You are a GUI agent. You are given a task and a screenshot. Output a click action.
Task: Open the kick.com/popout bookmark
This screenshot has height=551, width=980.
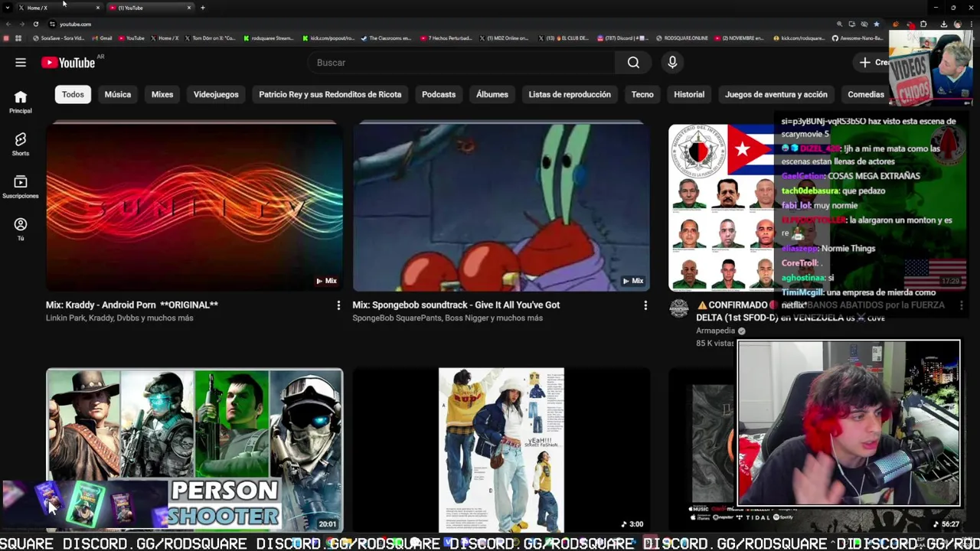click(x=328, y=38)
